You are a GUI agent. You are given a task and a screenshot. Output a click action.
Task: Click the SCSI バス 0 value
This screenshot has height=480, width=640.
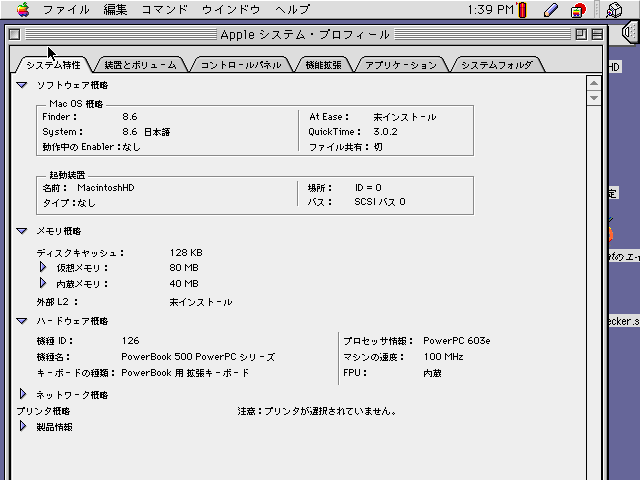380,202
